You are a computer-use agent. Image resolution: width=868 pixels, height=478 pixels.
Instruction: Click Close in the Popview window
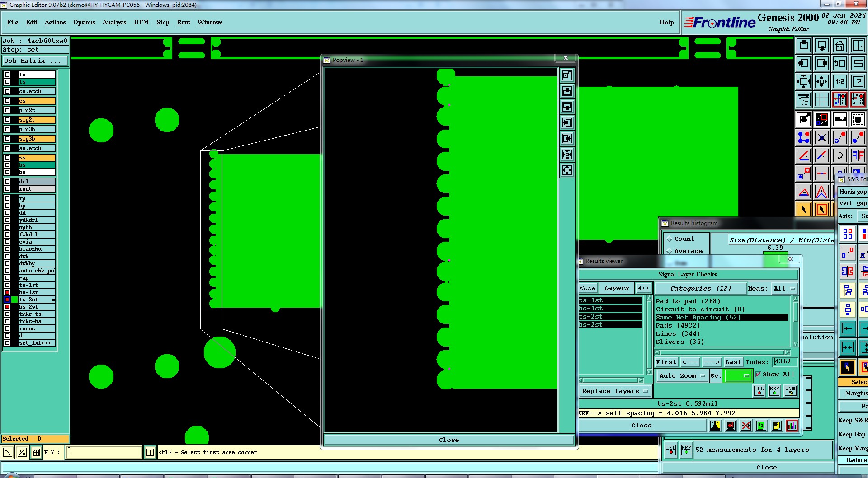click(x=449, y=440)
